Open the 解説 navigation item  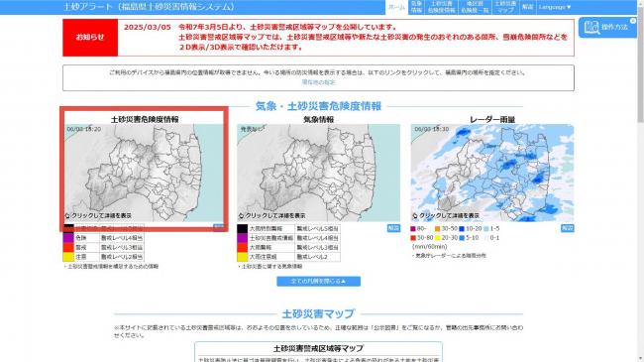click(x=527, y=7)
